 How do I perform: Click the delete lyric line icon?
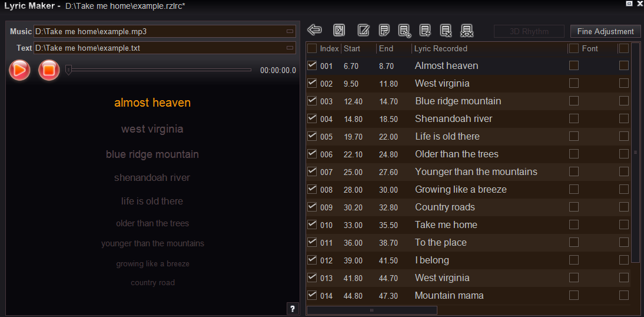click(x=446, y=31)
